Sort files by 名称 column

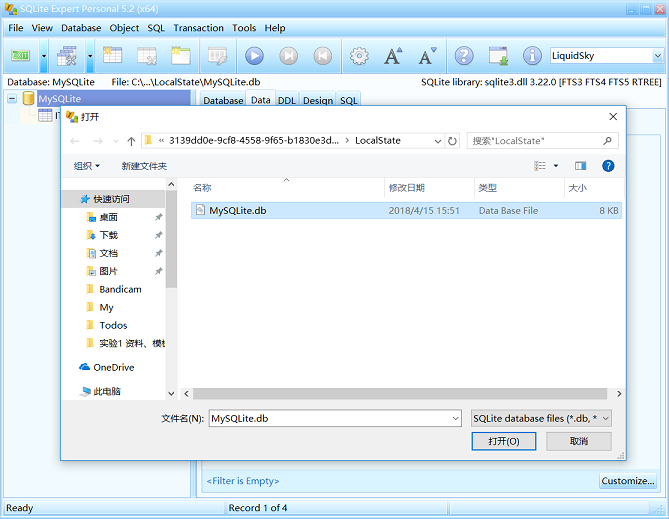click(202, 188)
